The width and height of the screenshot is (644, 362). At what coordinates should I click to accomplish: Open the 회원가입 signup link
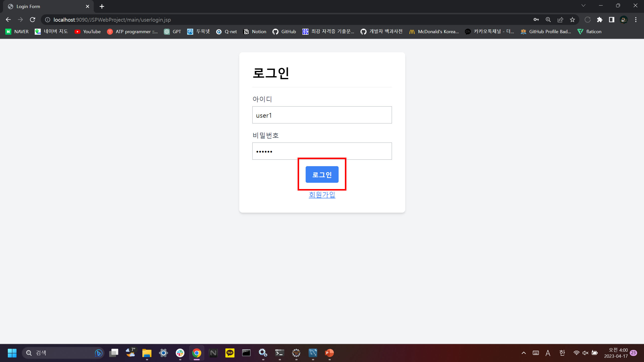(322, 195)
